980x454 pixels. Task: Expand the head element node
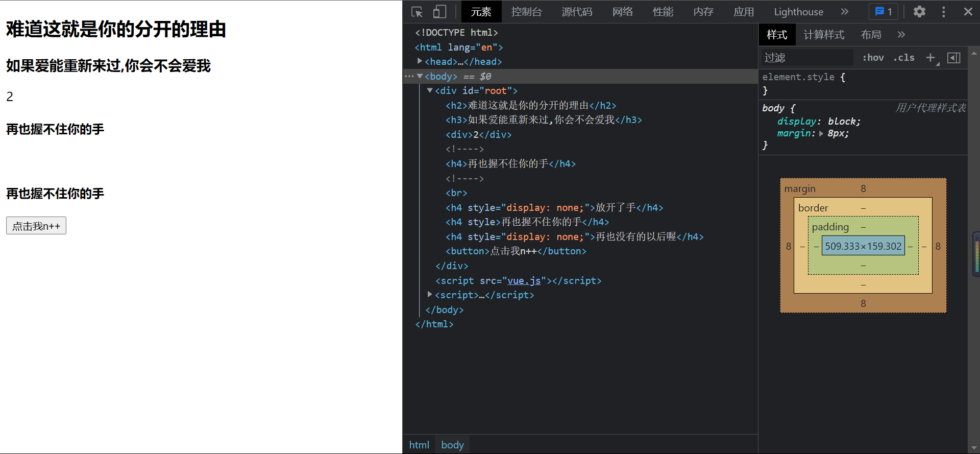[420, 61]
